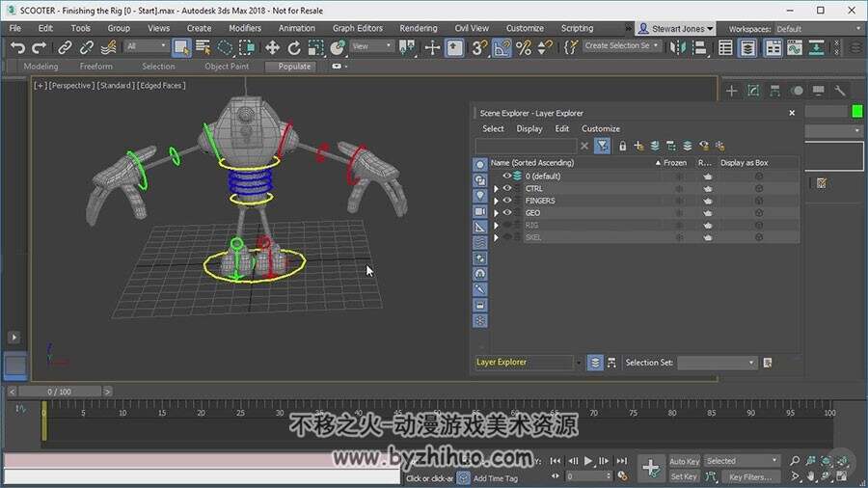Toggle visibility eye of CTRL layer

(506, 189)
